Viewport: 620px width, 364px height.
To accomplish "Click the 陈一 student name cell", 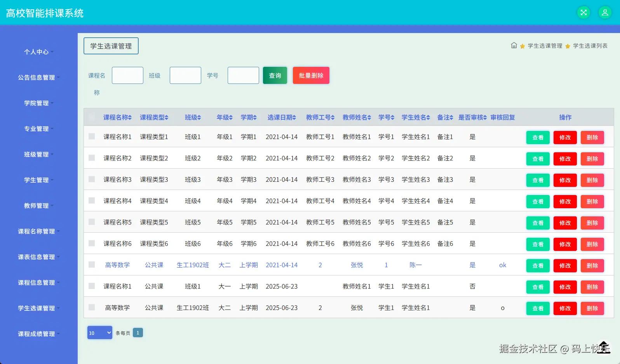I will pos(416,265).
